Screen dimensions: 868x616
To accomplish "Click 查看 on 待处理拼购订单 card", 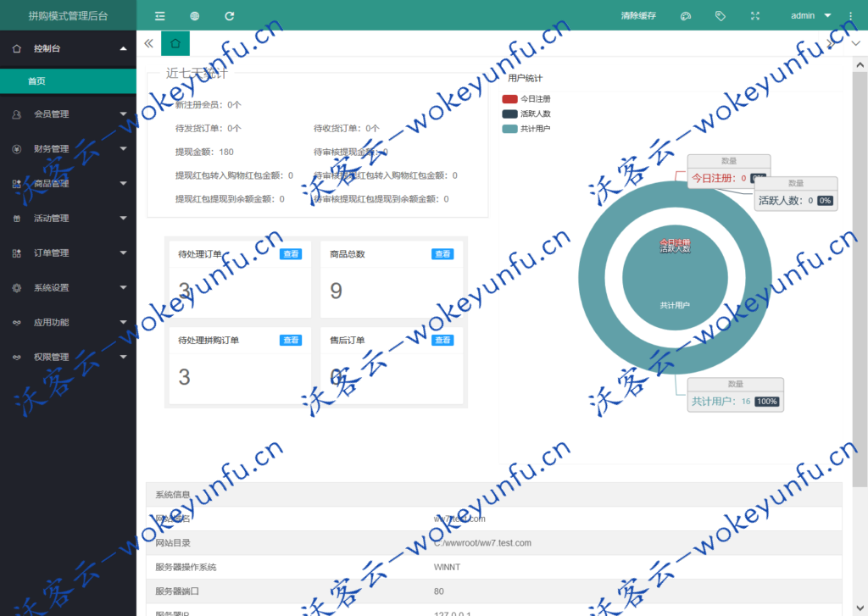I will coord(291,340).
